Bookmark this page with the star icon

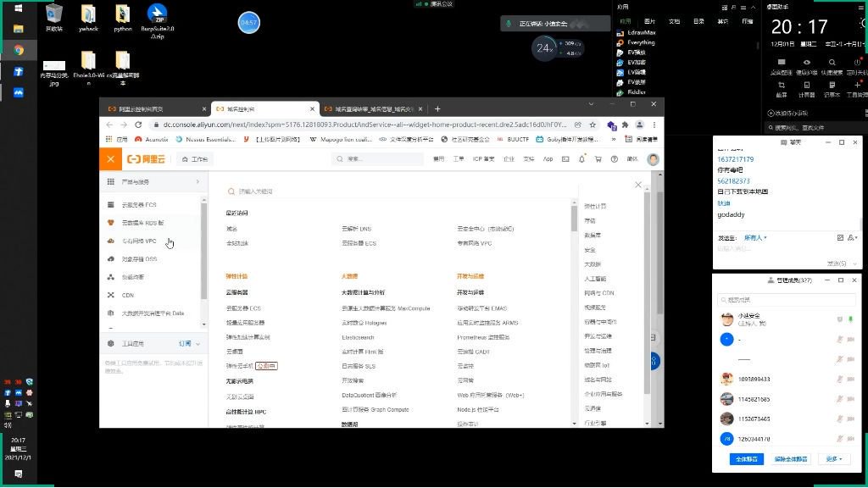tap(593, 125)
